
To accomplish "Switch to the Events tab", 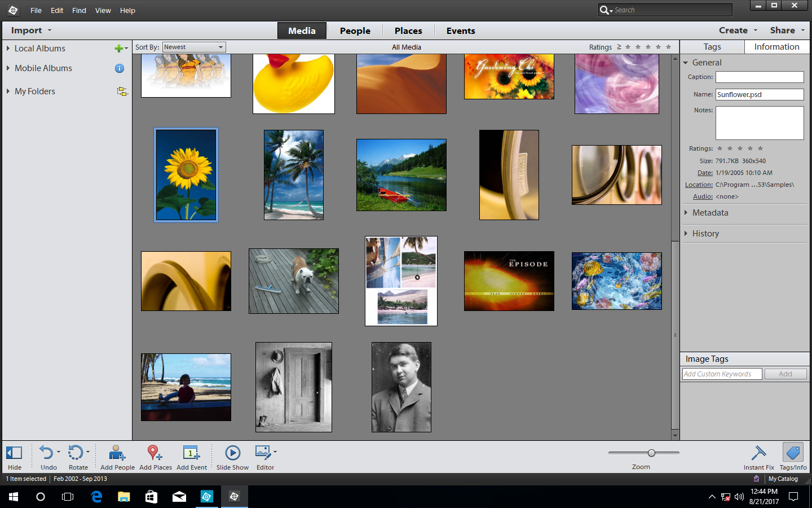I will tap(461, 30).
